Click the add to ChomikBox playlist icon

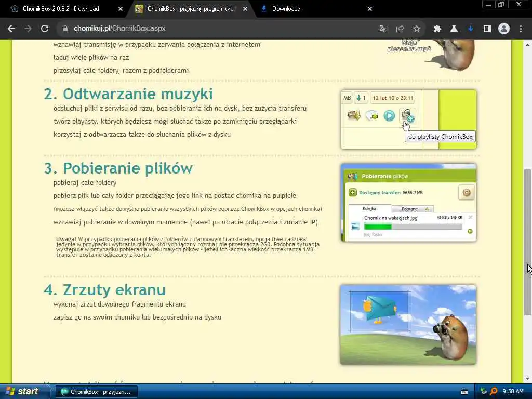click(x=407, y=115)
